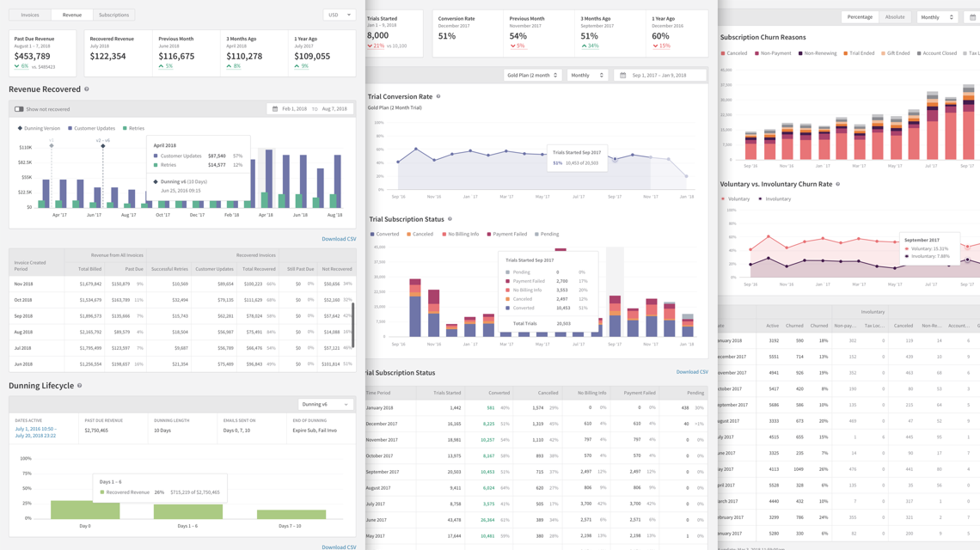Click calendar icon before Sep 1, 2017 range

coord(623,75)
